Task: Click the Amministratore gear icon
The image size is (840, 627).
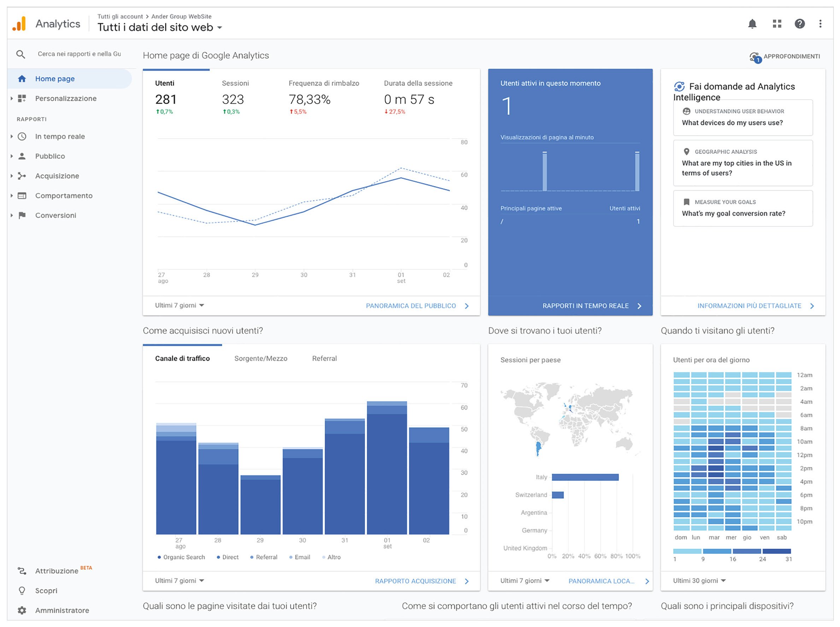Action: click(22, 610)
